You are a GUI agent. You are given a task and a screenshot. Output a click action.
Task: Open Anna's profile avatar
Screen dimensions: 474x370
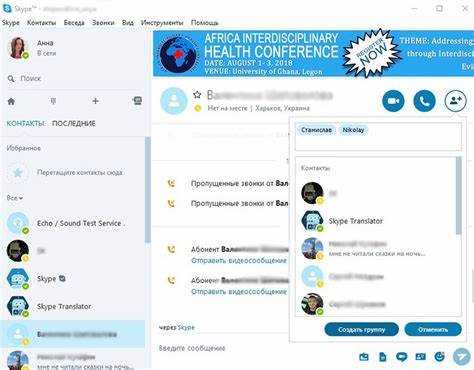pyautogui.click(x=18, y=48)
